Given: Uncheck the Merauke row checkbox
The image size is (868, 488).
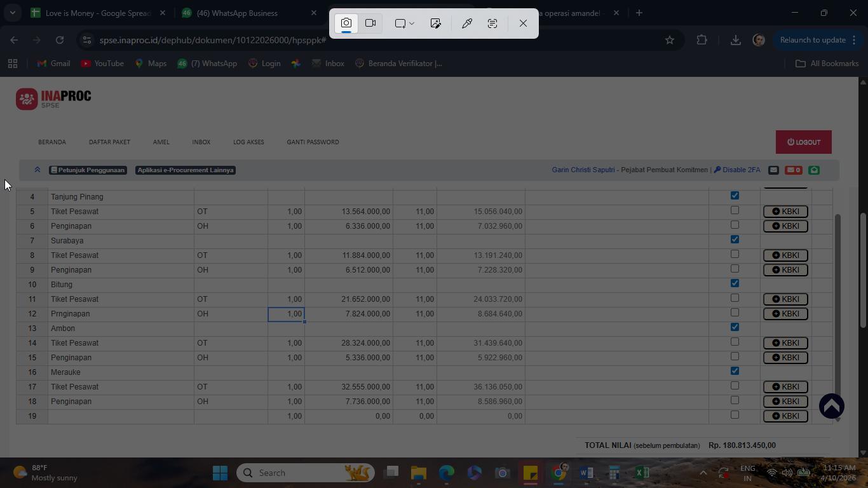Looking at the screenshot, I should click(735, 371).
